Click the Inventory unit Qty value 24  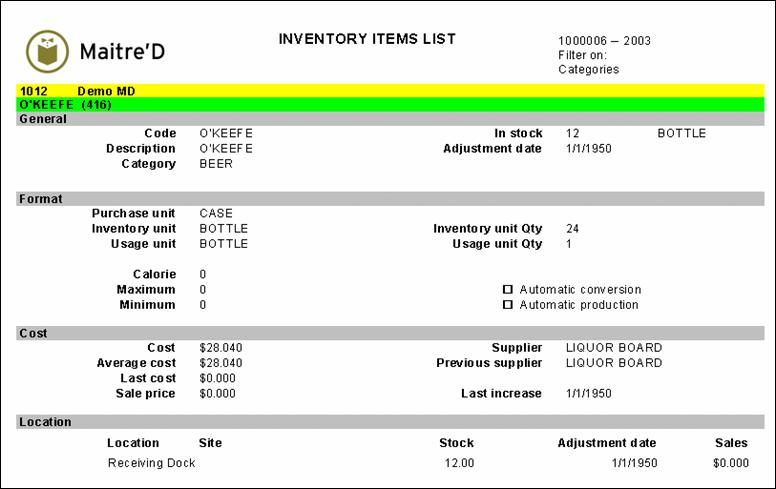click(x=572, y=229)
